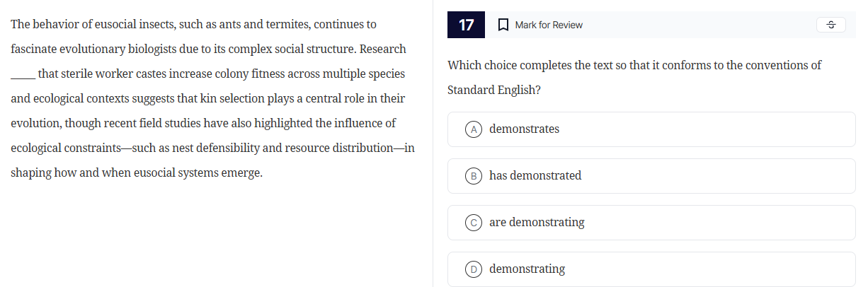The image size is (868, 287).
Task: Click the circled D letter icon
Action: click(474, 269)
